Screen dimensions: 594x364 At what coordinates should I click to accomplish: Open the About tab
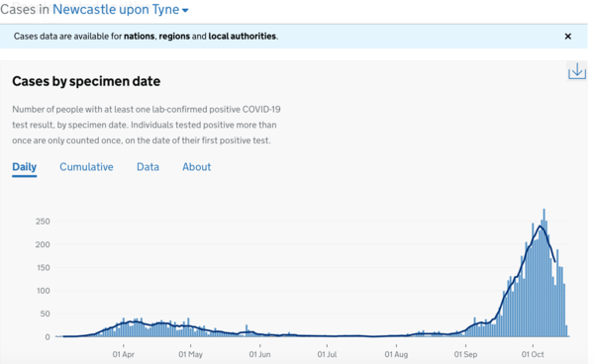(x=197, y=167)
